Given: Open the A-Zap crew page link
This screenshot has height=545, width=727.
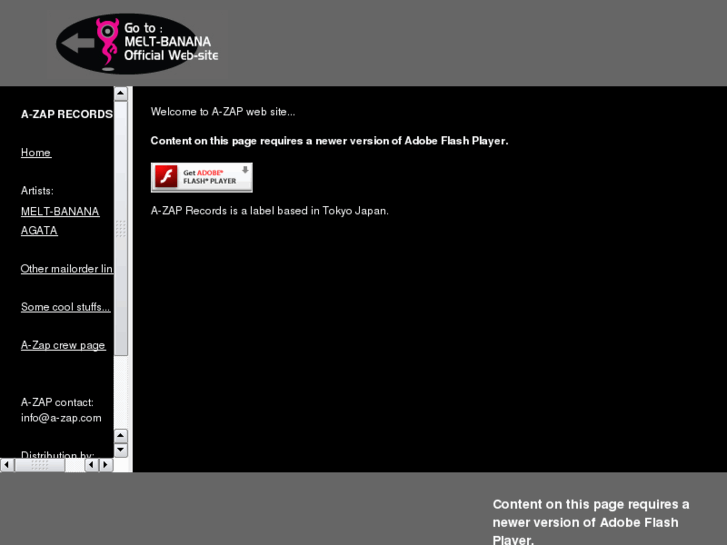Looking at the screenshot, I should pos(63,345).
